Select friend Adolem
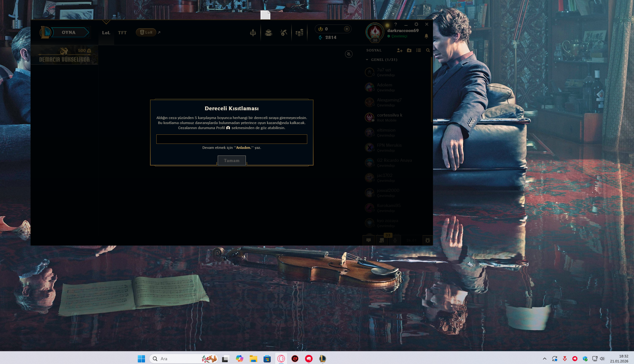The width and height of the screenshot is (634, 364). coord(397,87)
